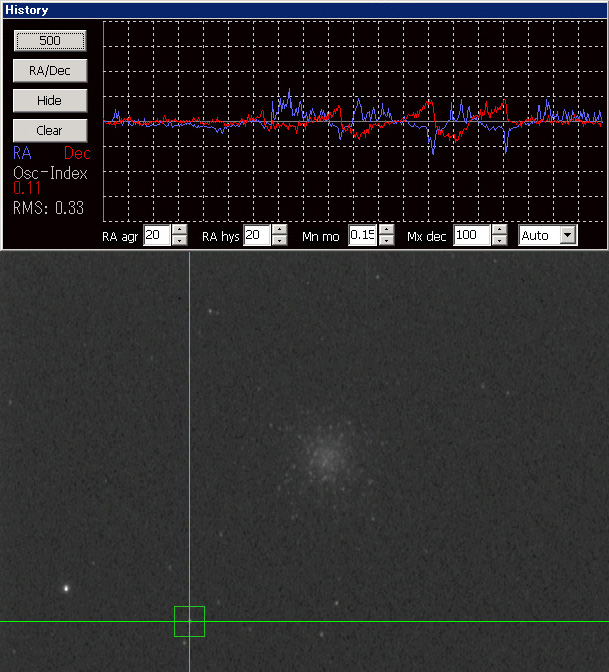Toggle the RA/Dec display mode button
This screenshot has width=609, height=672.
point(50,71)
